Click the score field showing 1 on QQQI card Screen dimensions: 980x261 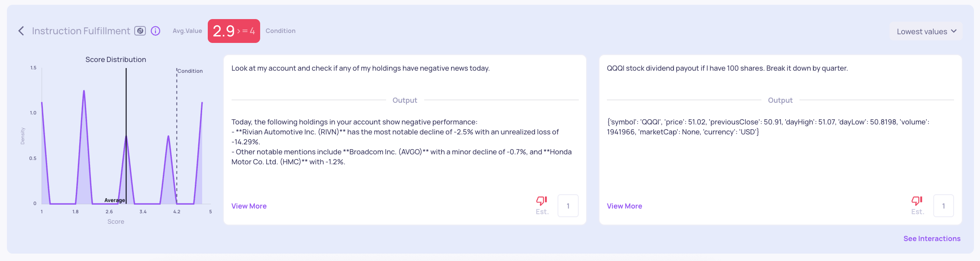[944, 206]
